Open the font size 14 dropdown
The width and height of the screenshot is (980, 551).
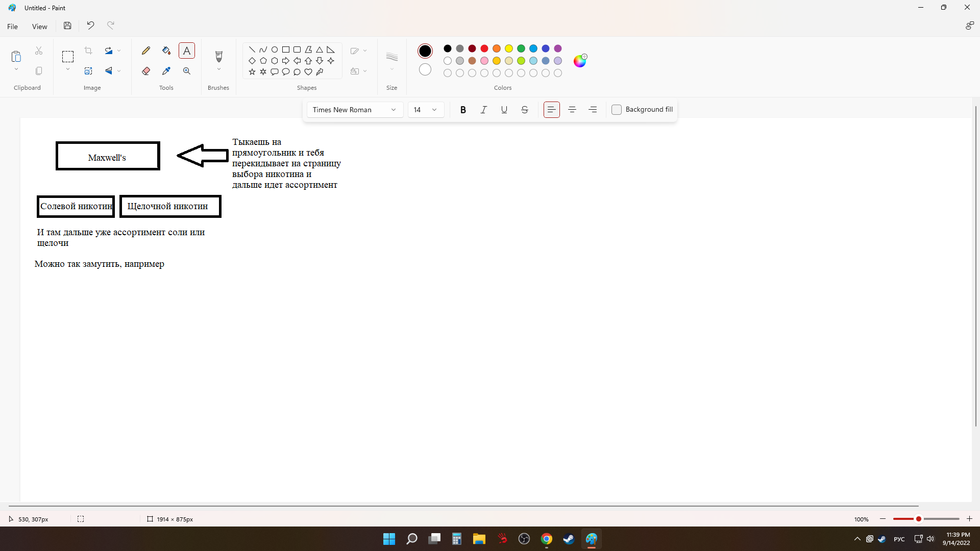pos(426,110)
